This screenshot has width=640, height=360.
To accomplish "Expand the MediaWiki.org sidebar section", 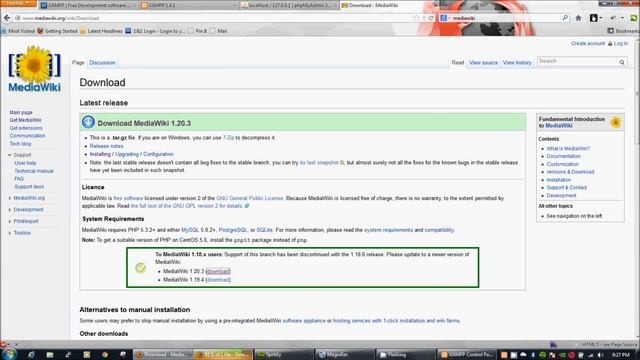I will [10, 198].
